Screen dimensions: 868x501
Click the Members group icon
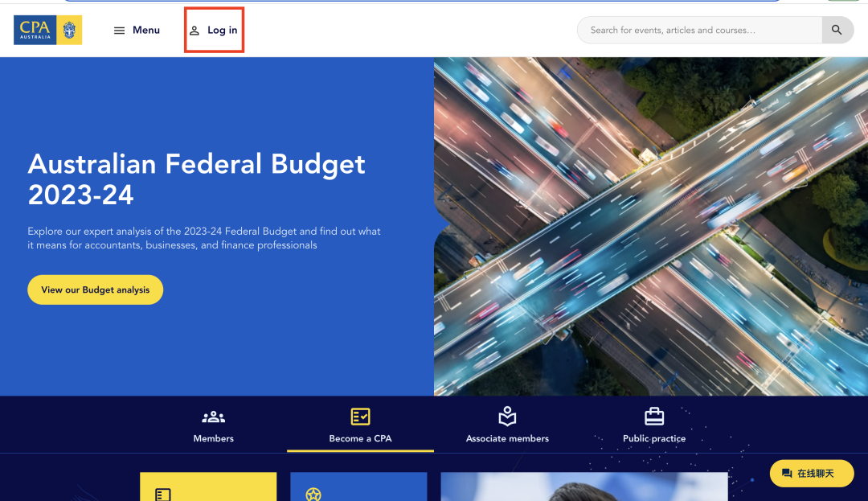coord(213,417)
